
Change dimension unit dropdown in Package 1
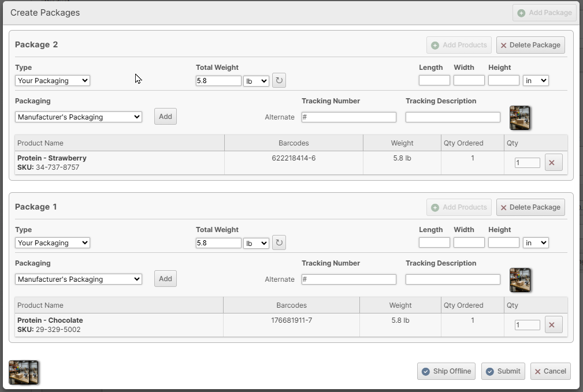click(535, 243)
